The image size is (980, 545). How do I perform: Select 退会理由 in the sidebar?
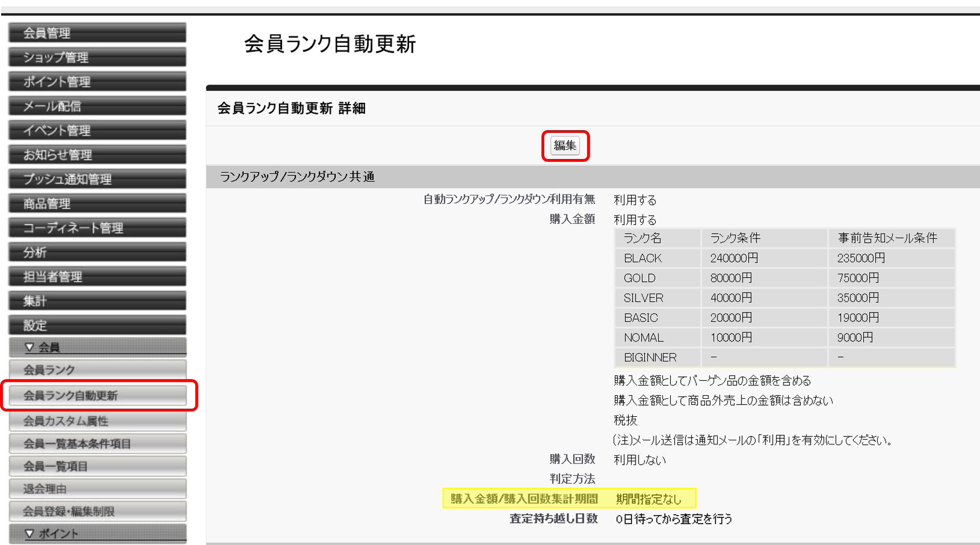click(97, 488)
